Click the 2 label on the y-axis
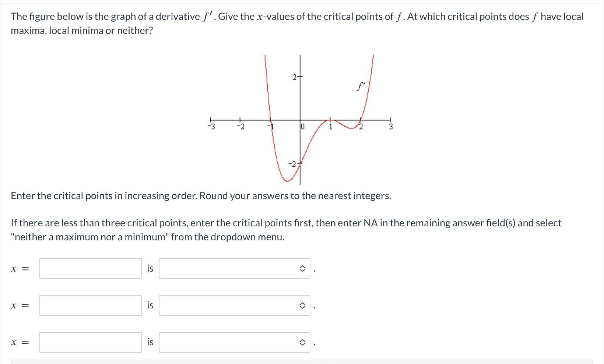Screen dimensions: 604x364 click(295, 77)
